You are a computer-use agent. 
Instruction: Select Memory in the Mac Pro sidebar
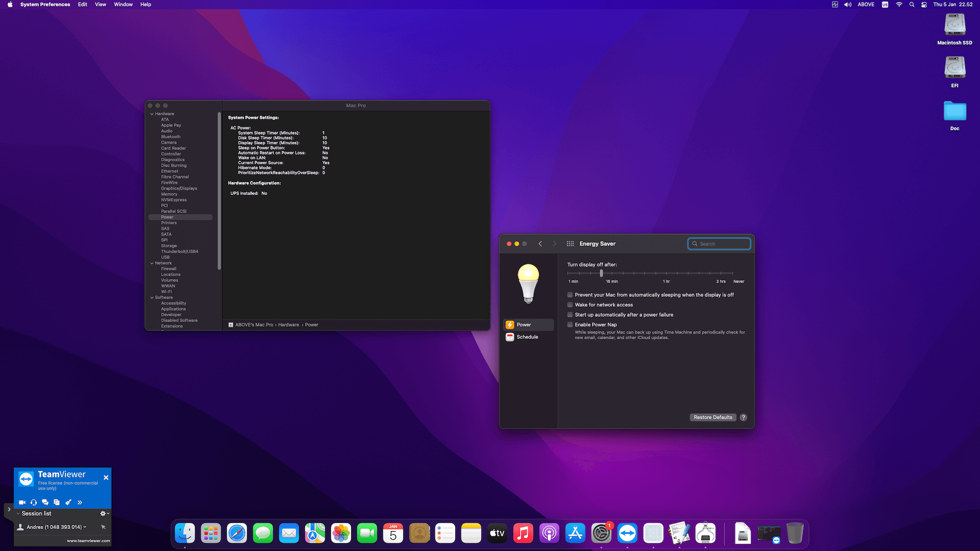coord(169,194)
